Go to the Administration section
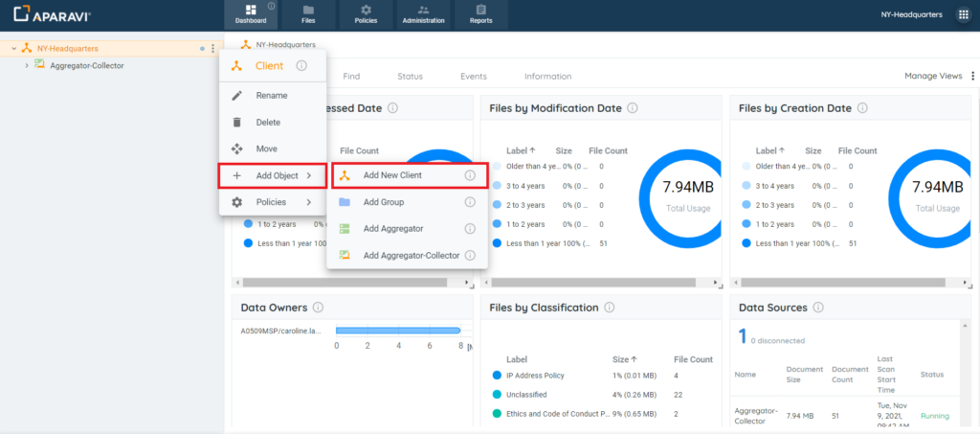The height and width of the screenshot is (434, 980). coord(422,14)
